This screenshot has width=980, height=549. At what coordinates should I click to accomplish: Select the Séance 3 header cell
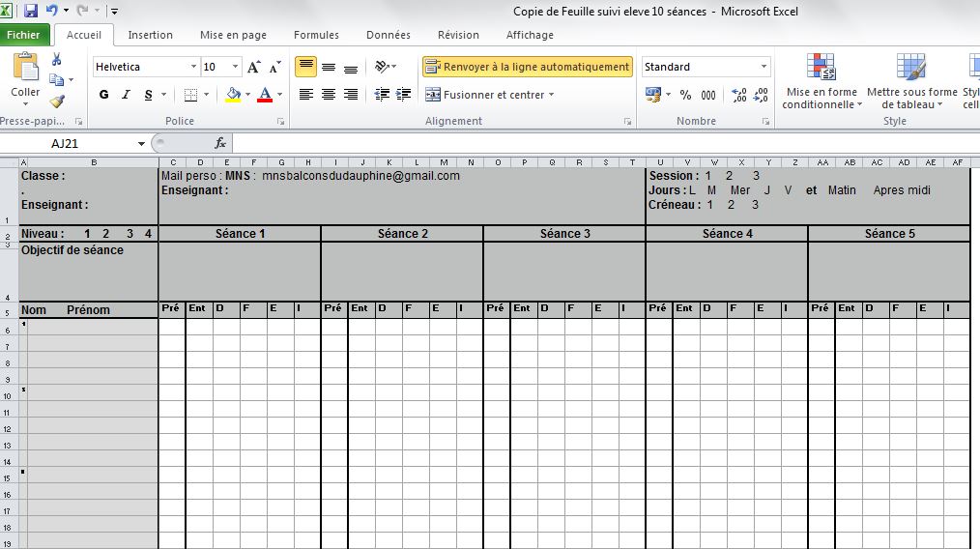[x=564, y=234]
